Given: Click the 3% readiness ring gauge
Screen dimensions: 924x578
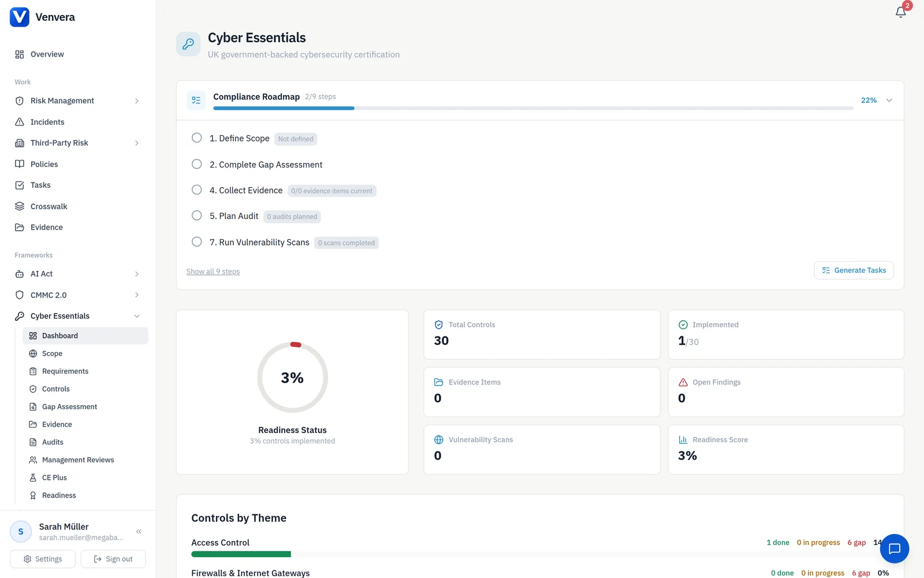Looking at the screenshot, I should [293, 377].
